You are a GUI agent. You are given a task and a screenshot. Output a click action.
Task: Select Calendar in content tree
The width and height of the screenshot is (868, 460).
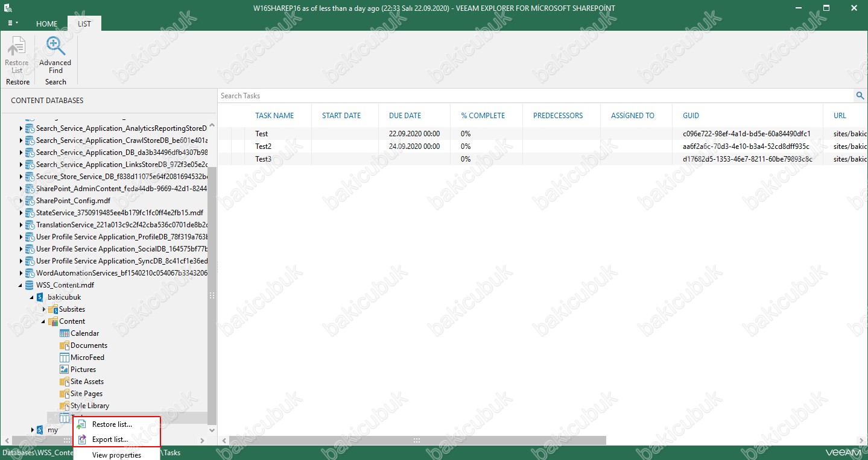(x=84, y=333)
